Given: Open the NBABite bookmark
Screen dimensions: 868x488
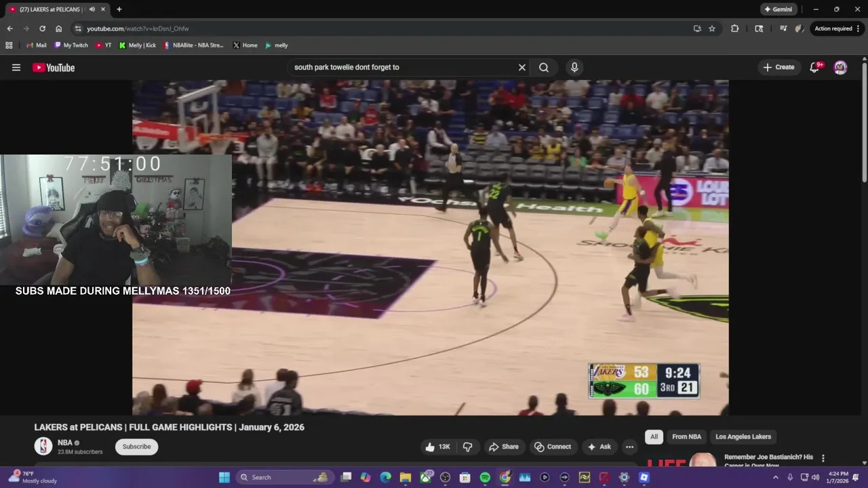Looking at the screenshot, I should tap(193, 45).
